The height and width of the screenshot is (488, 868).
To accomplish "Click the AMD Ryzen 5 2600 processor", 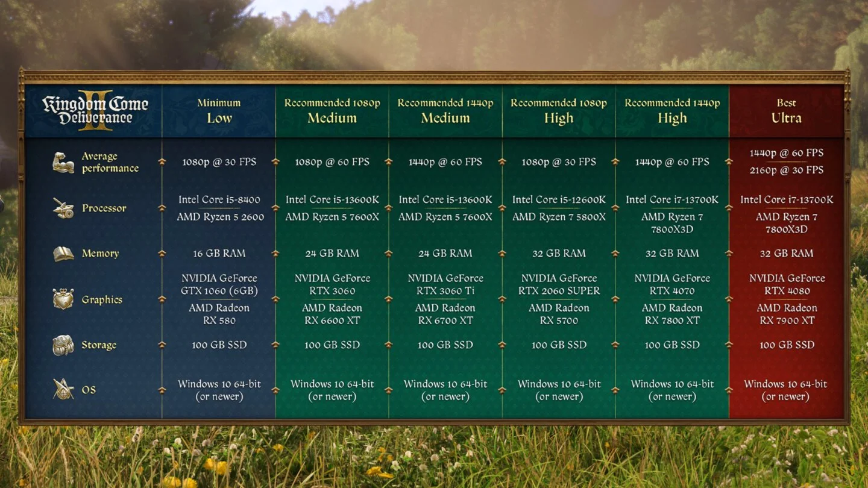I will point(220,217).
